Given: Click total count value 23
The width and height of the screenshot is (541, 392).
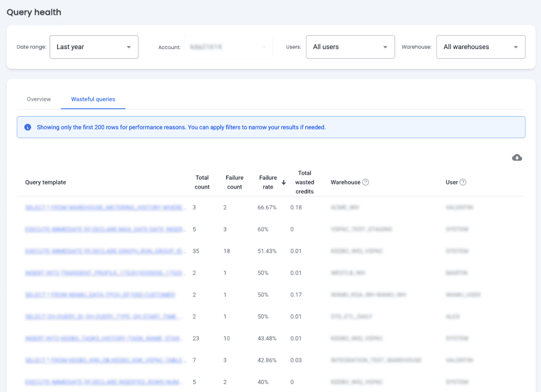Looking at the screenshot, I should pos(195,338).
